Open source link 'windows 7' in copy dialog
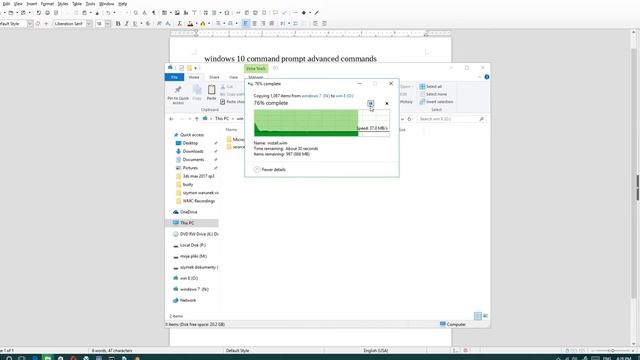Image resolution: width=640 pixels, height=360 pixels. tap(316, 96)
